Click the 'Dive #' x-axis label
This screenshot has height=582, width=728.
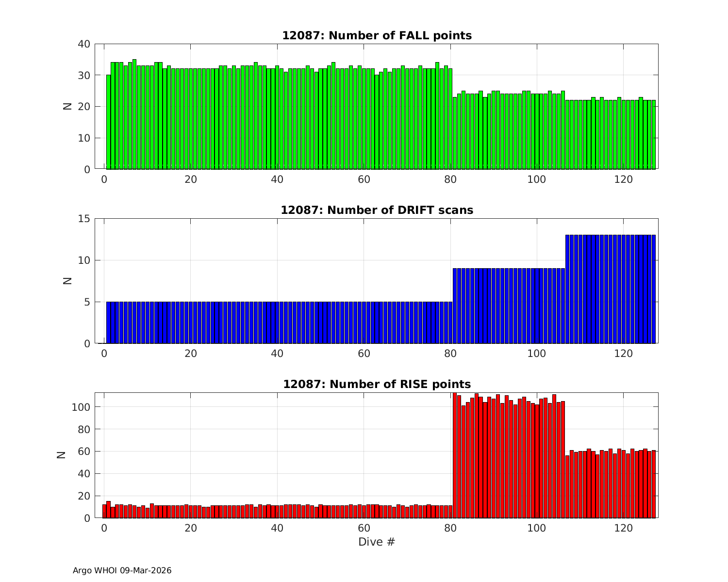(x=377, y=542)
